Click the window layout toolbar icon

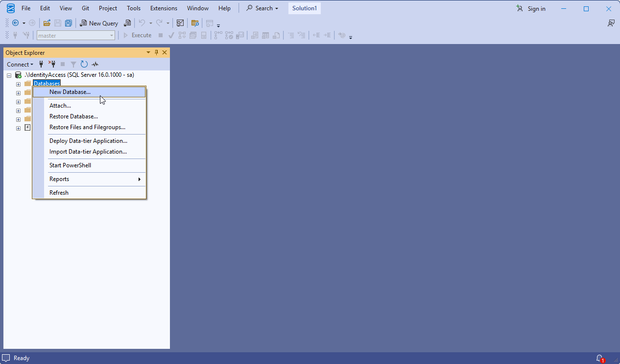210,23
